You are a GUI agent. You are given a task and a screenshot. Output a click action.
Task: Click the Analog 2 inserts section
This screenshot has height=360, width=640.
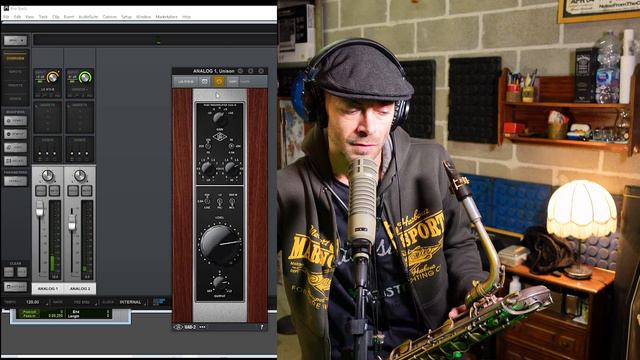pyautogui.click(x=80, y=118)
